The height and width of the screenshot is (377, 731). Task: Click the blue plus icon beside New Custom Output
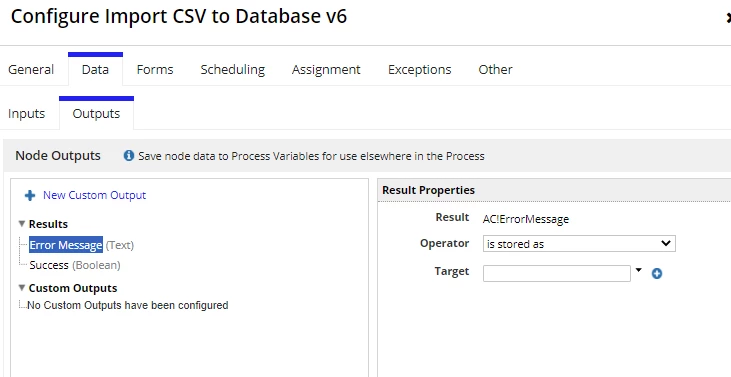point(30,196)
